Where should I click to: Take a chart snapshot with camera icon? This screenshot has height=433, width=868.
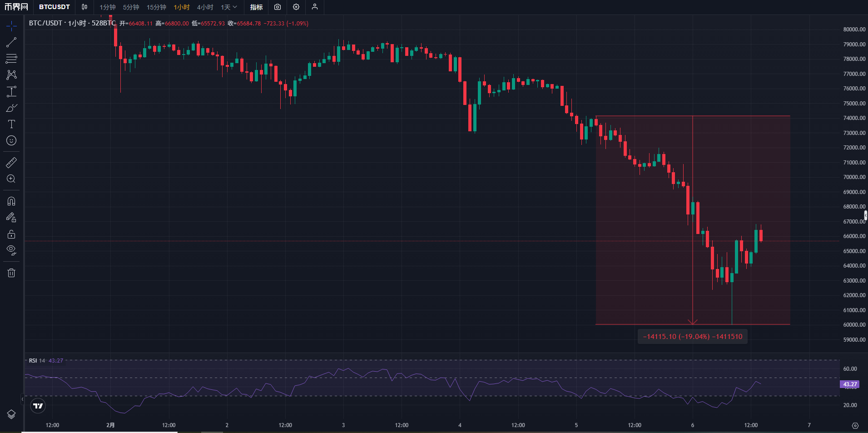278,7
